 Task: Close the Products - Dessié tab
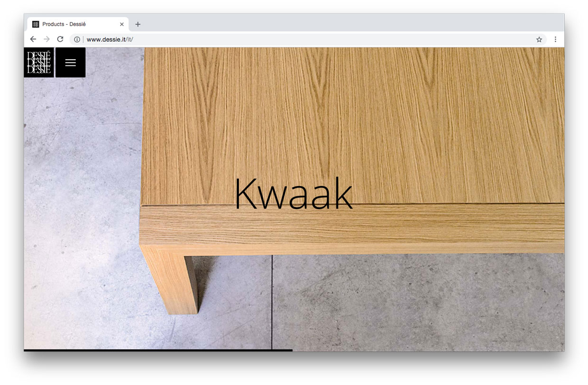(122, 24)
